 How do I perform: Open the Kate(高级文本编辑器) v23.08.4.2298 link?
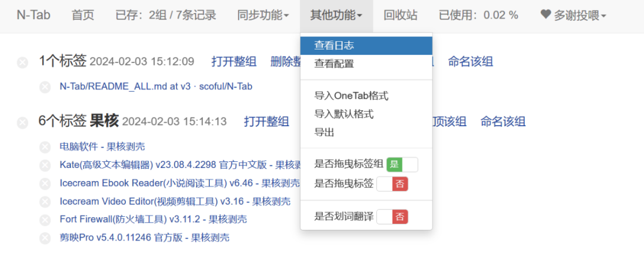180,165
